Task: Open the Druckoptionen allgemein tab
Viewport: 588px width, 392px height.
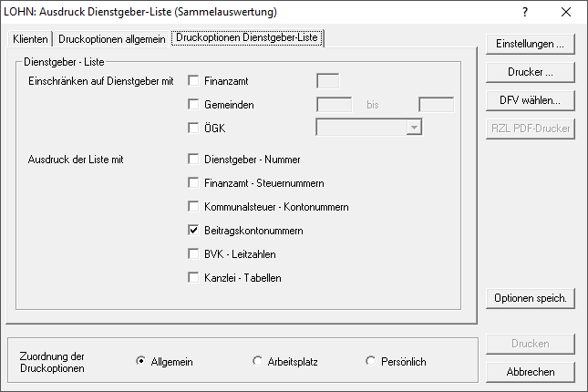Action: [x=112, y=40]
